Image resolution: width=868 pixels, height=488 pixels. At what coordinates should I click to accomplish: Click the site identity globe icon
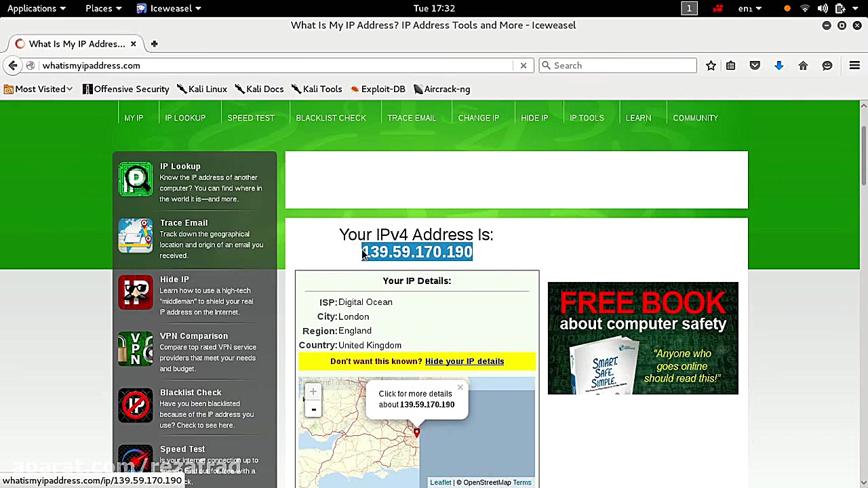coord(31,66)
